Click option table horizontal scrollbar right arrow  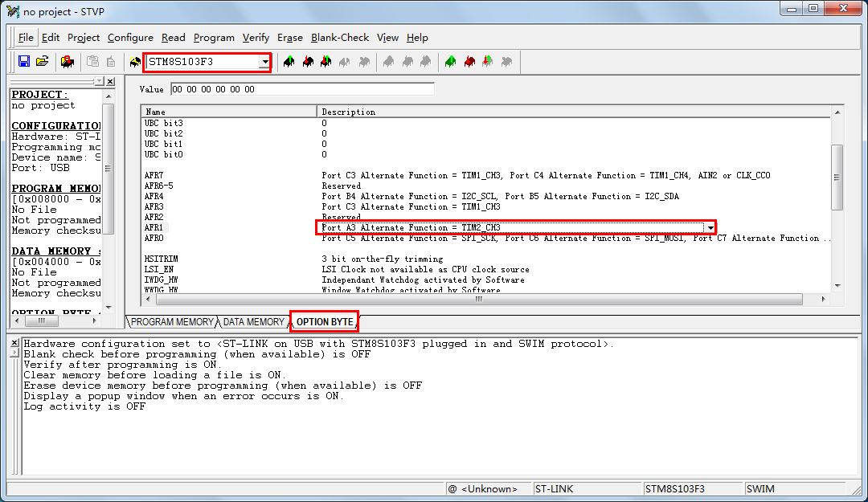[x=823, y=300]
